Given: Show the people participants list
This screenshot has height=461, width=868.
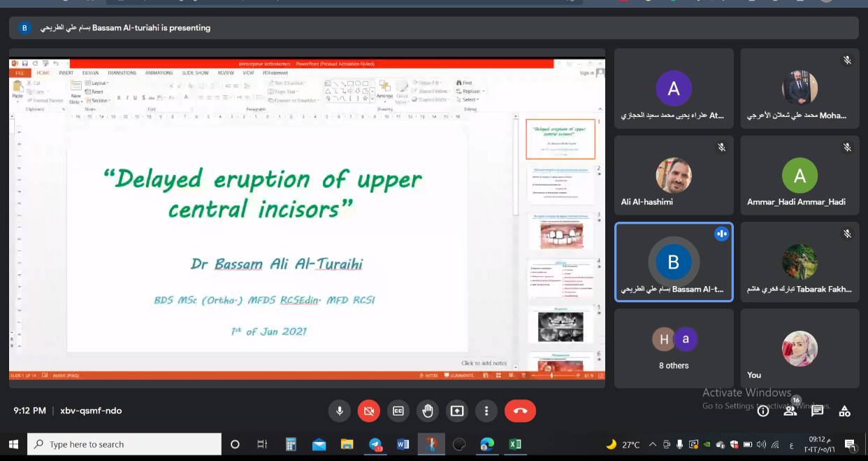Looking at the screenshot, I should coord(790,411).
